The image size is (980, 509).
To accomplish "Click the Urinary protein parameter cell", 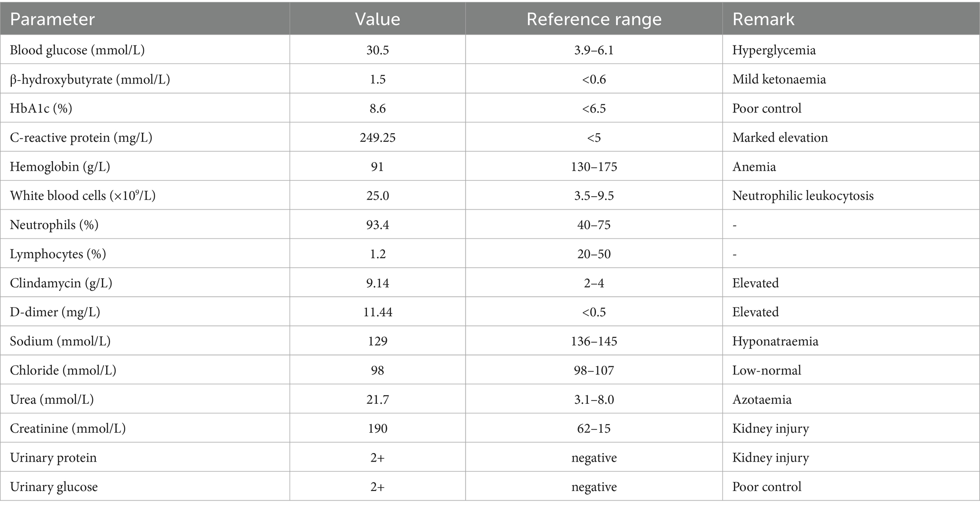I will [53, 458].
